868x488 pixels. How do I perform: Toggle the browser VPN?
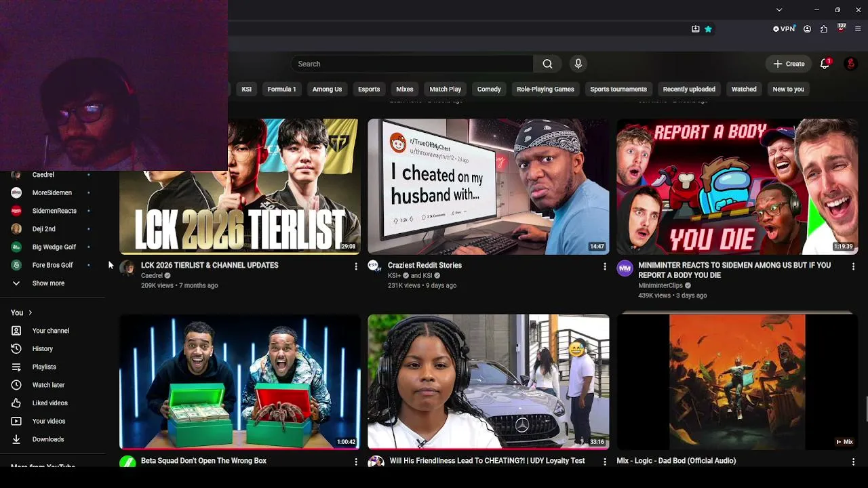(784, 29)
